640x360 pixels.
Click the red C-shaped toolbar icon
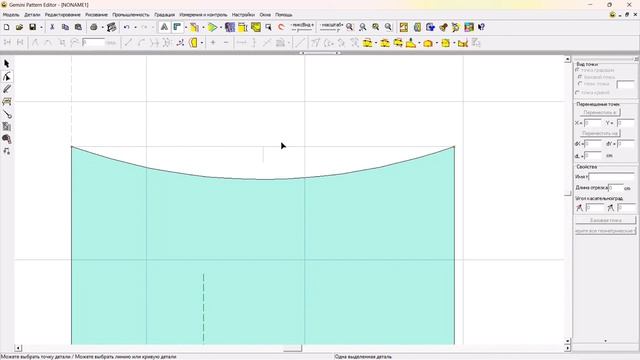point(281,27)
